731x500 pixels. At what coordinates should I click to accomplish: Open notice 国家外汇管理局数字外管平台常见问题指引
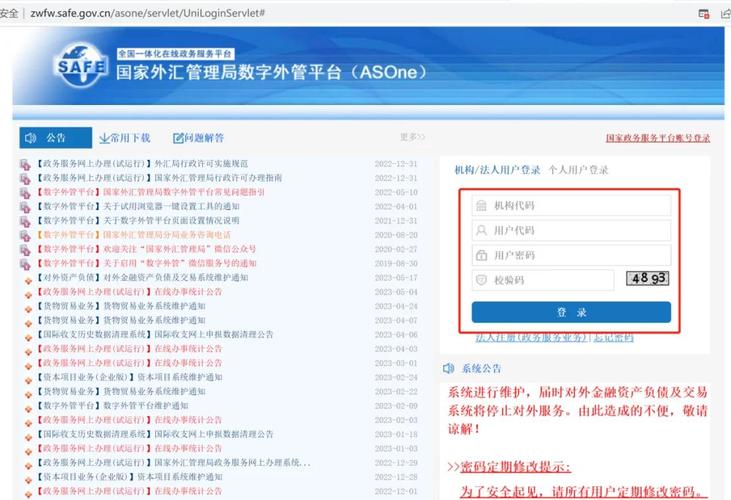(x=184, y=192)
